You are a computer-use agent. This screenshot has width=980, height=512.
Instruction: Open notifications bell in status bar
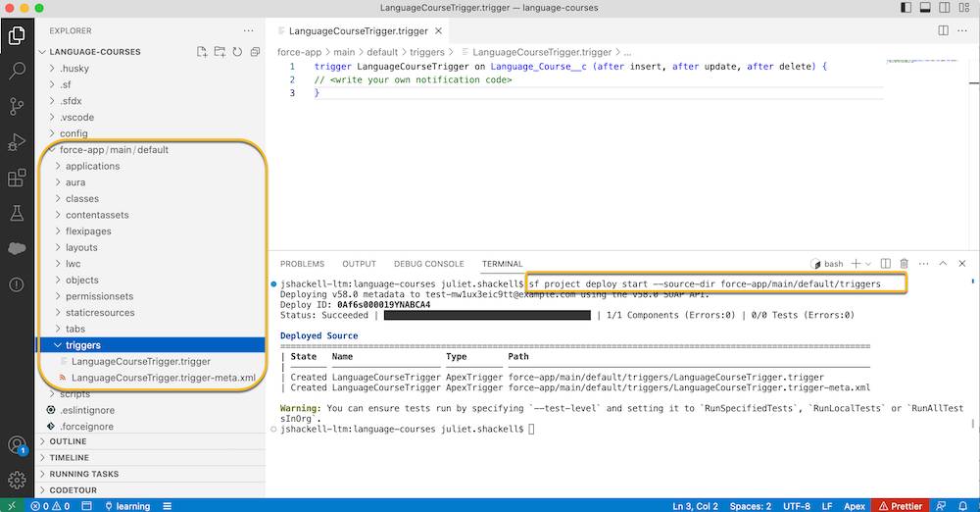pyautogui.click(x=963, y=506)
